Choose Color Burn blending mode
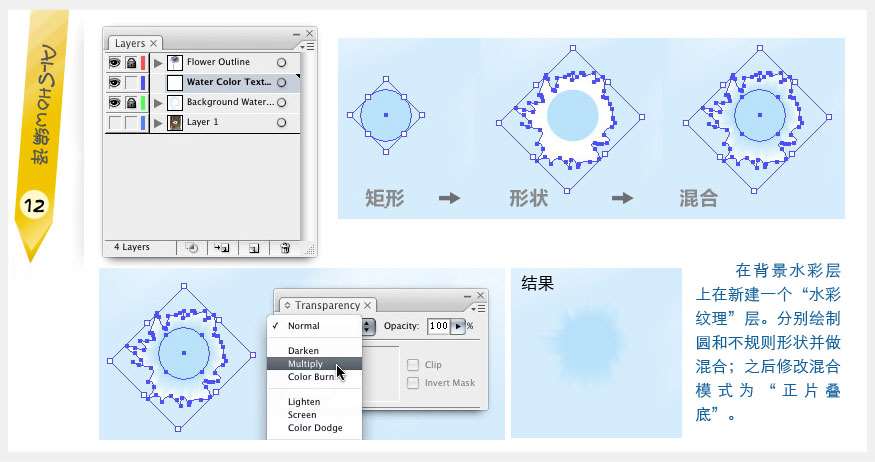875x462 pixels. click(x=314, y=377)
